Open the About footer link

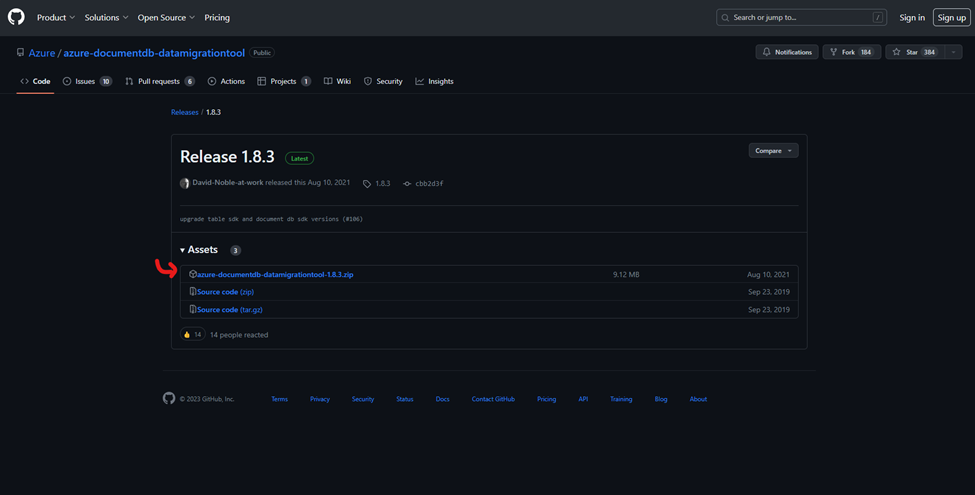698,399
